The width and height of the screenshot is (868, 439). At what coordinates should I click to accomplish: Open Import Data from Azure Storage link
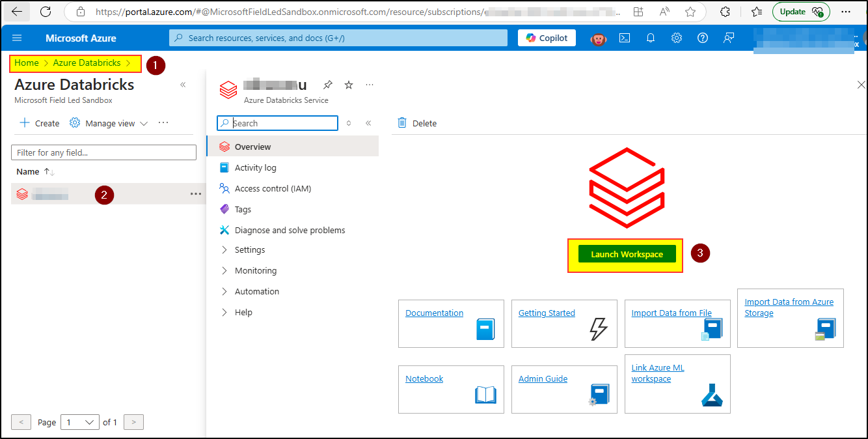[x=789, y=307]
